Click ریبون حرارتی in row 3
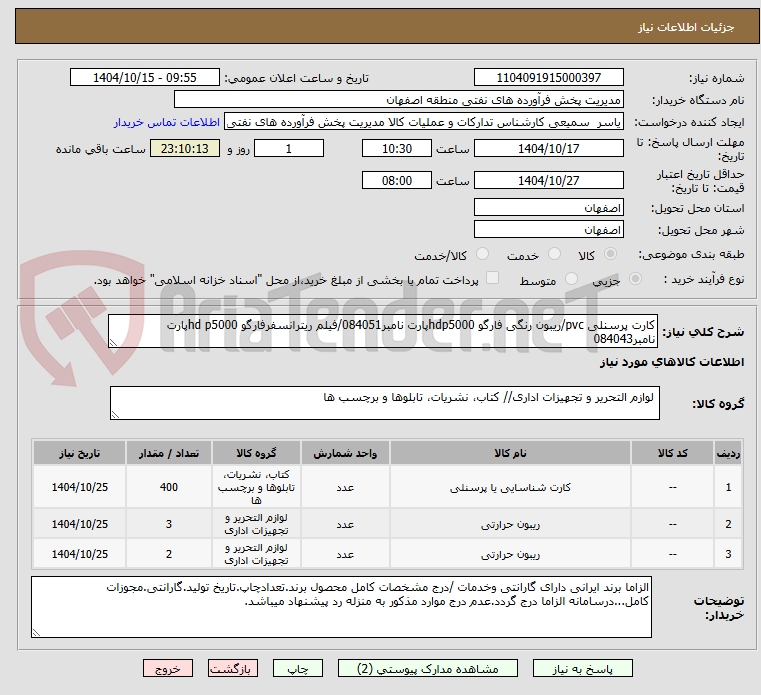Screen dimensions: 761x695 point(510,554)
